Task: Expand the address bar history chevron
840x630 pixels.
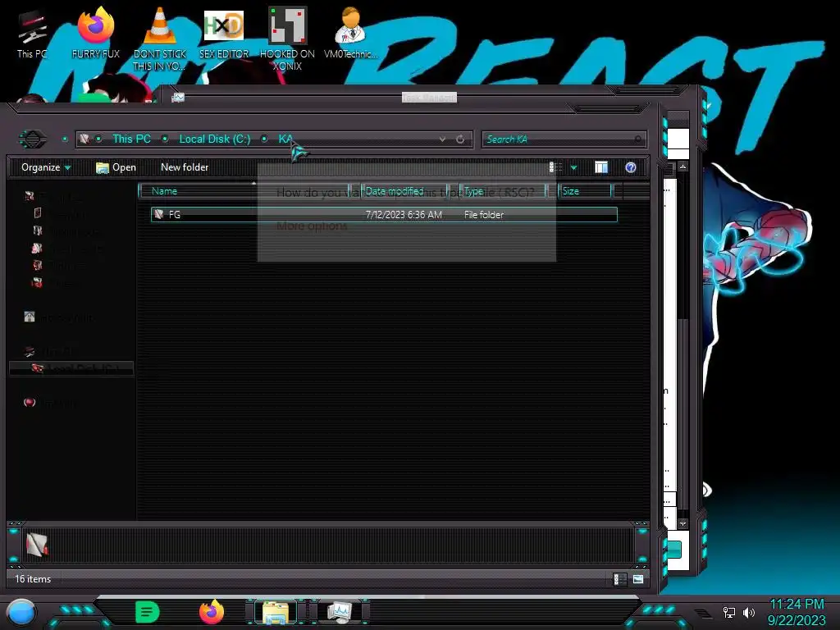Action: point(442,139)
